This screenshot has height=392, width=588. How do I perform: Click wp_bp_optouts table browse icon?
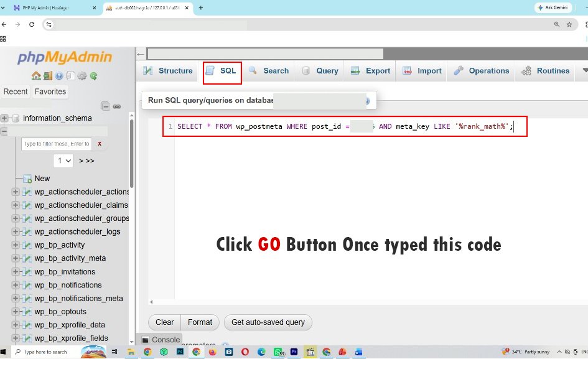[x=27, y=312]
